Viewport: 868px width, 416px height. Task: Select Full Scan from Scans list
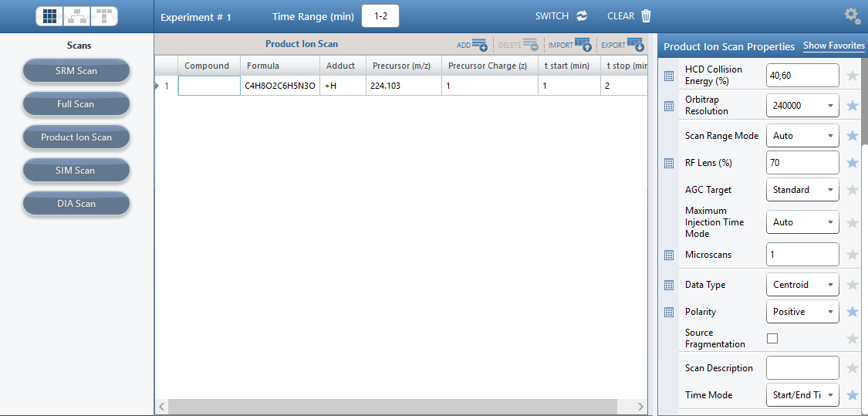pyautogui.click(x=76, y=104)
